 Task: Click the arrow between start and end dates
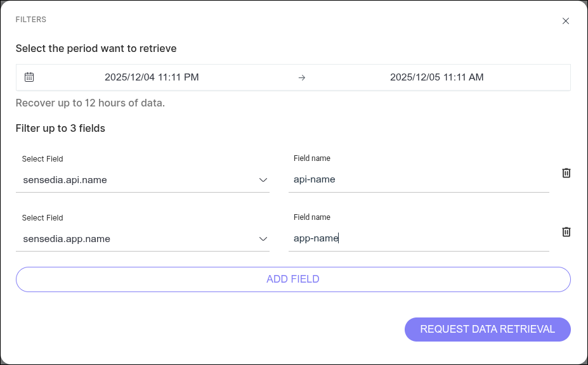click(x=302, y=77)
